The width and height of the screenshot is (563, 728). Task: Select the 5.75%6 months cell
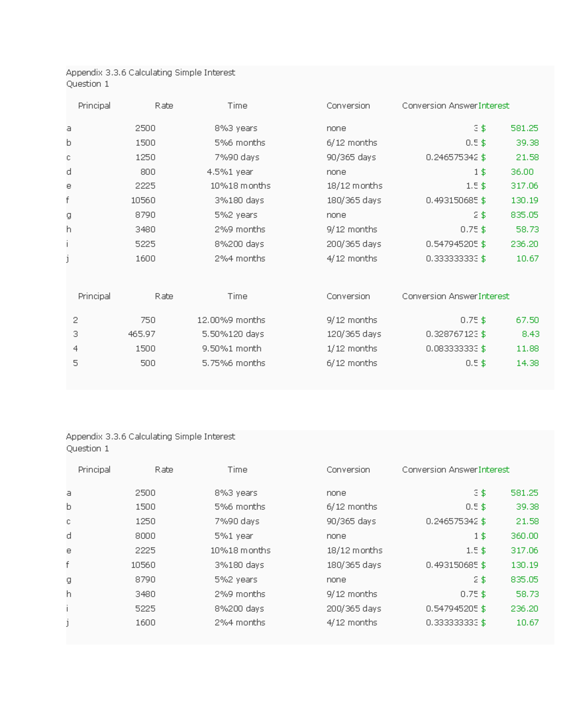[233, 363]
